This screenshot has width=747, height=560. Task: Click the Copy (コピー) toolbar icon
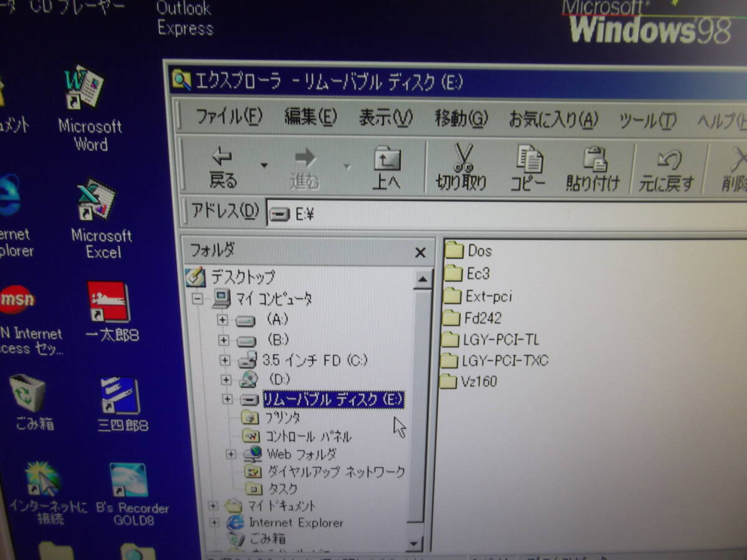(529, 159)
